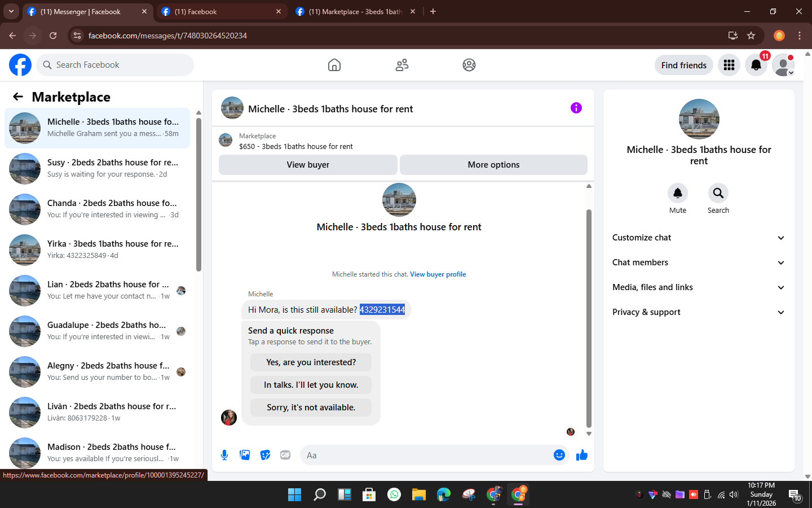
Task: Open the account profile avatar menu
Action: tap(783, 65)
